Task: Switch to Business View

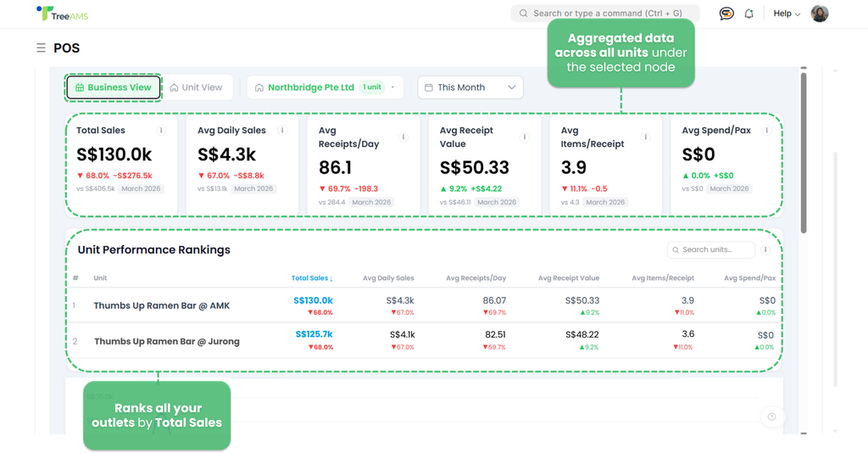Action: coord(114,87)
